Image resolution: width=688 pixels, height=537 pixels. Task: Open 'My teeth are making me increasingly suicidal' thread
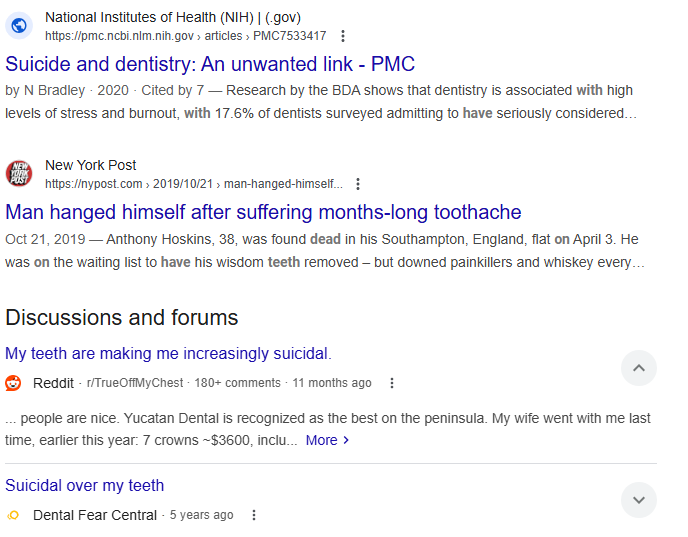click(x=168, y=354)
